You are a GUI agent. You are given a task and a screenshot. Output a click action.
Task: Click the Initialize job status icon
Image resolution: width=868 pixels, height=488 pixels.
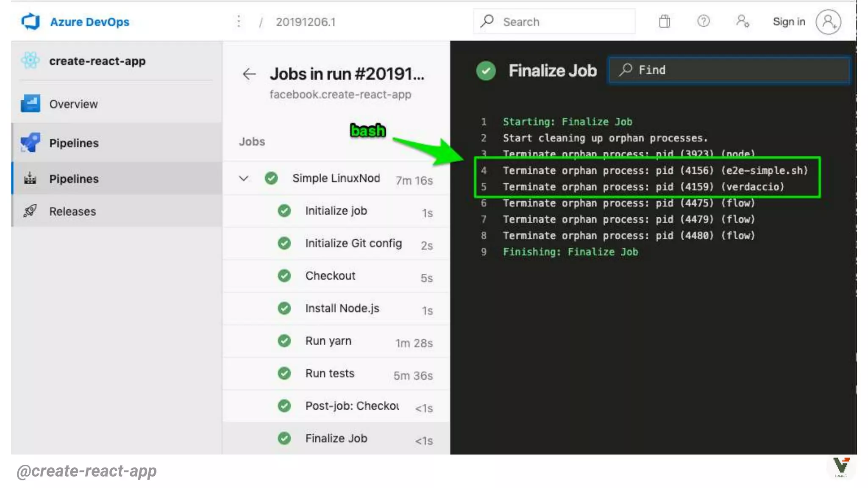coord(284,211)
